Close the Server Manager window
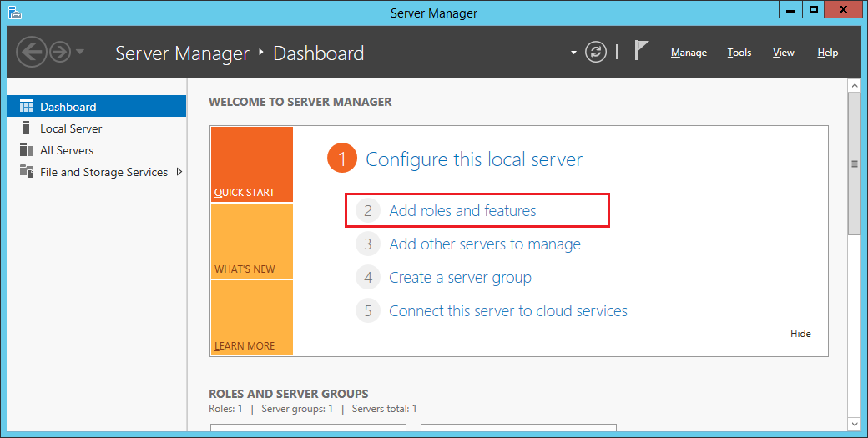This screenshot has width=868, height=438. 843,9
